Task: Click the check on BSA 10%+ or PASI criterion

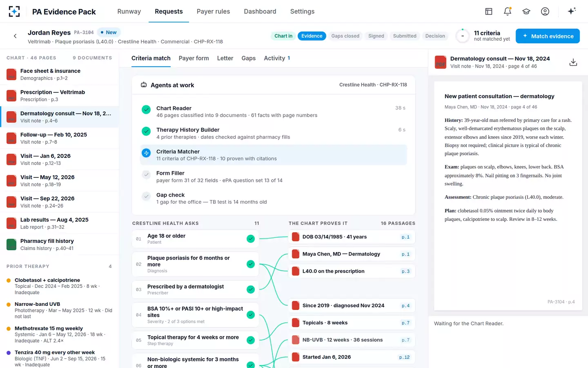Action: coord(251,315)
